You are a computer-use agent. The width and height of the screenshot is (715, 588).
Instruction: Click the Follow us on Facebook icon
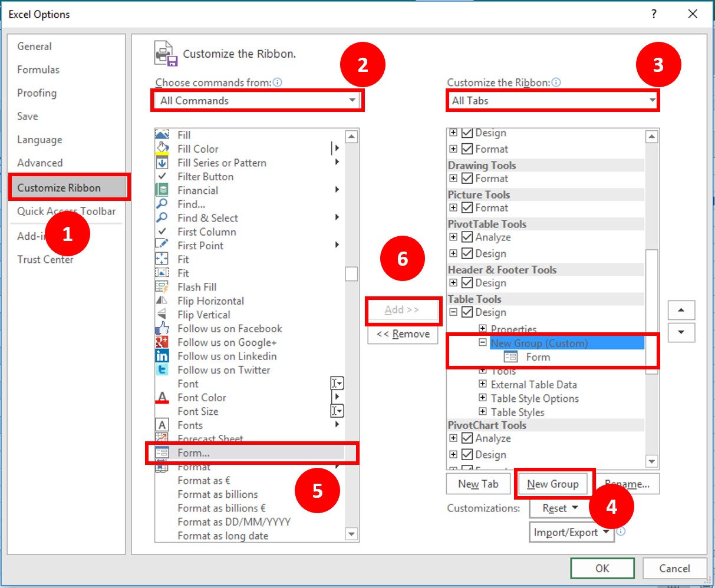coord(162,329)
